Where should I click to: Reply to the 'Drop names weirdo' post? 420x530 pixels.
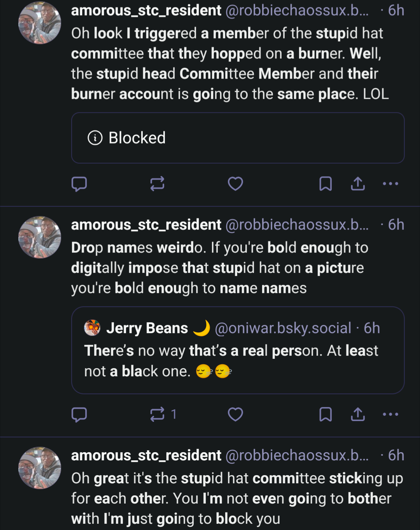click(x=79, y=414)
